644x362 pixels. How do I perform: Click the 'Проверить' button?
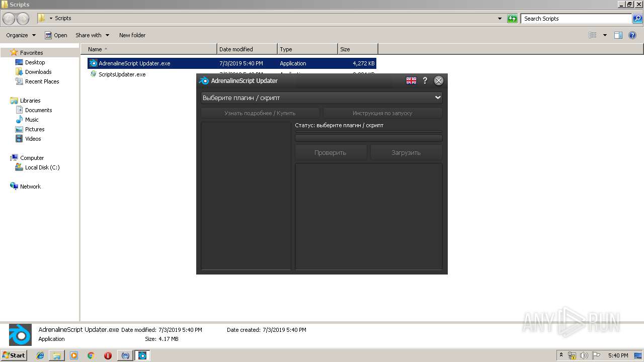coord(331,152)
